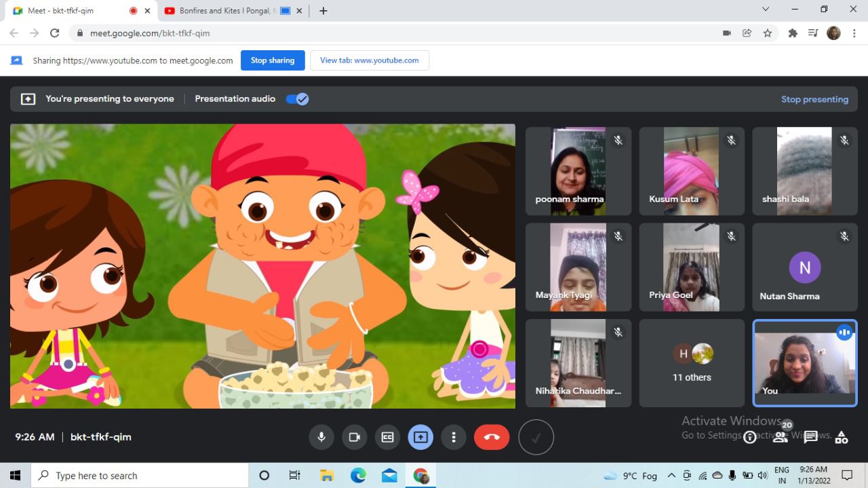868x488 pixels.
Task: Click site lock icon in address bar
Action: tap(79, 33)
